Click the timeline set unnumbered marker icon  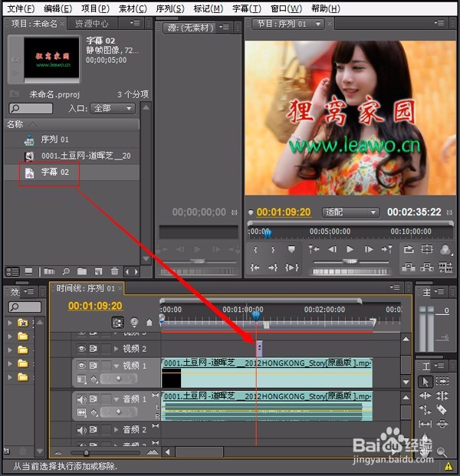[149, 323]
